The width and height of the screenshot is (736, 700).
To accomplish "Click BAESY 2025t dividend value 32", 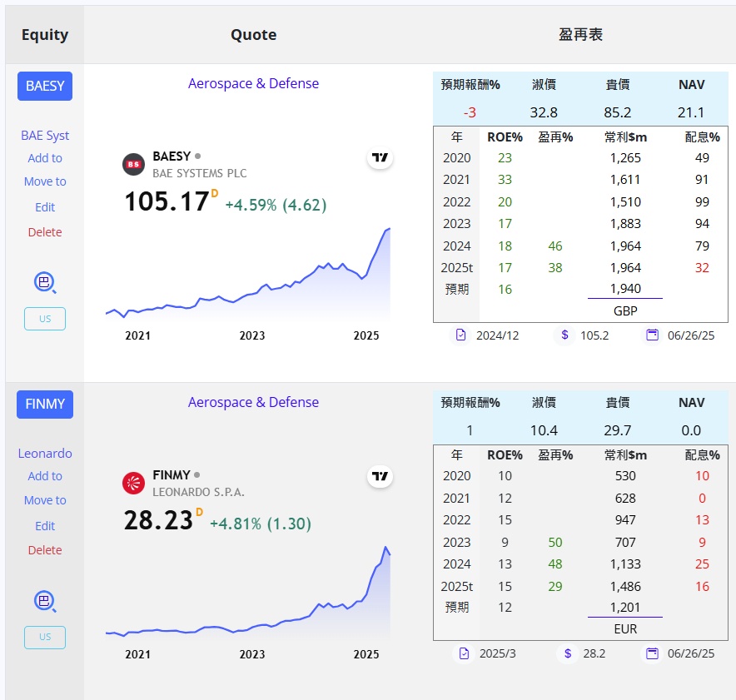I will click(702, 268).
